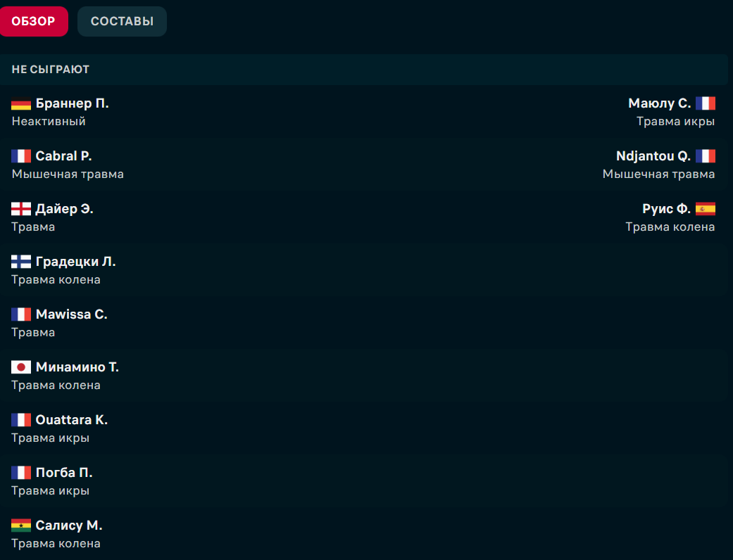Click Spain flag next to Руис Ф.
Image resolution: width=733 pixels, height=560 pixels.
pos(705,209)
